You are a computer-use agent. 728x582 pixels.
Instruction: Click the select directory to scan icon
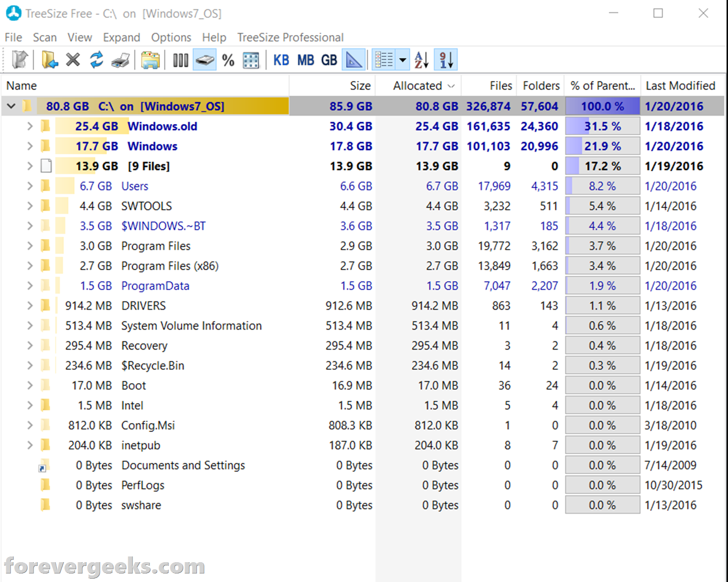[49, 60]
